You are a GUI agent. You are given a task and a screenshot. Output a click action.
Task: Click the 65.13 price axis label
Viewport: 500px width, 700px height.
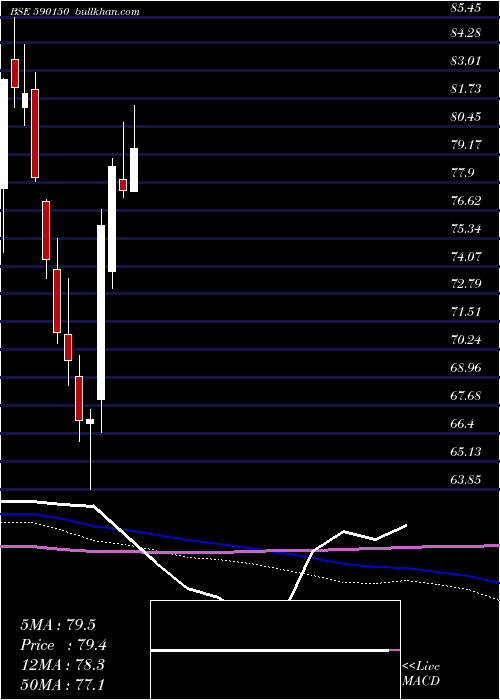[466, 452]
